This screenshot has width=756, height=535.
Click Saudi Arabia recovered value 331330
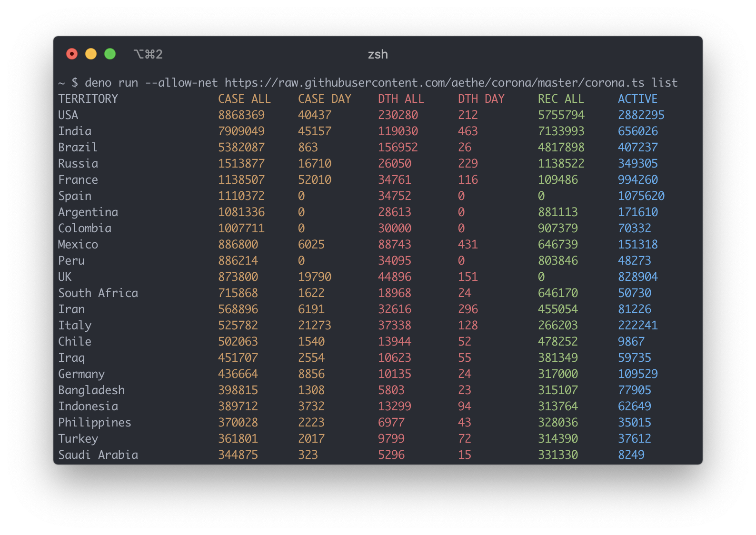558,455
